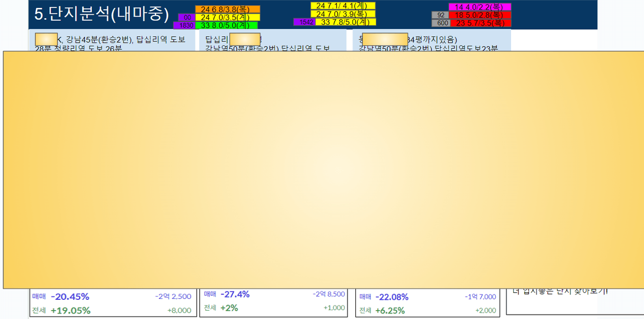Click the price change -2억 8,500
644x319 pixels.
click(328, 294)
